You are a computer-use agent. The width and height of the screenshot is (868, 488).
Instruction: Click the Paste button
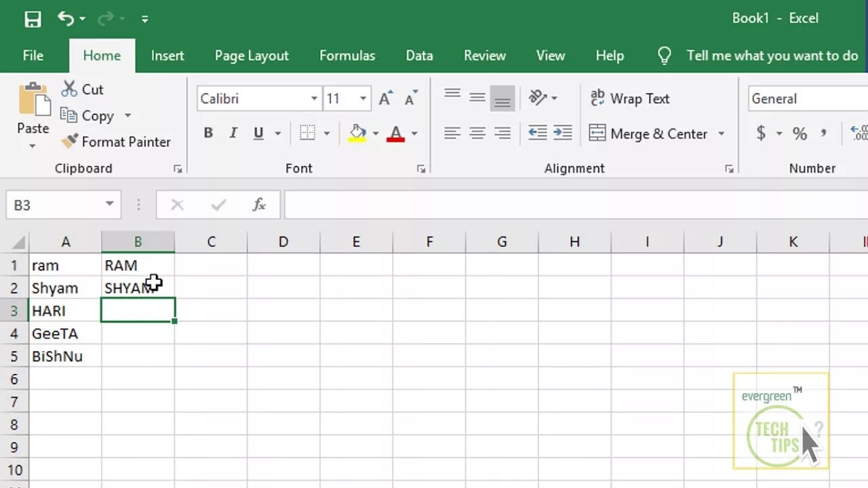click(x=33, y=107)
